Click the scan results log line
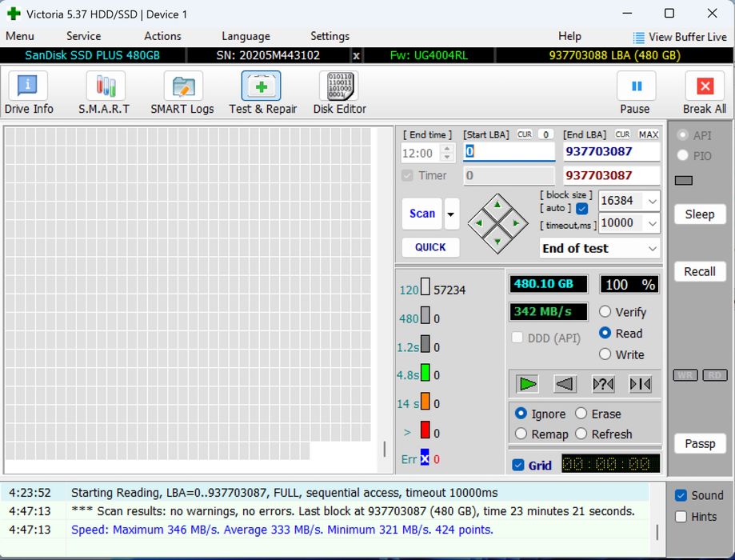Image resolution: width=735 pixels, height=560 pixels. click(x=325, y=510)
